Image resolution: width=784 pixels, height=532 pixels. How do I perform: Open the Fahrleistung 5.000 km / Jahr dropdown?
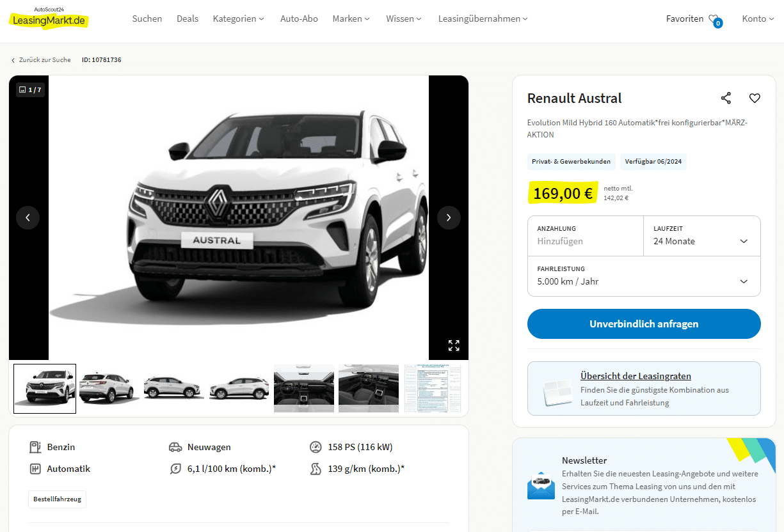click(644, 276)
